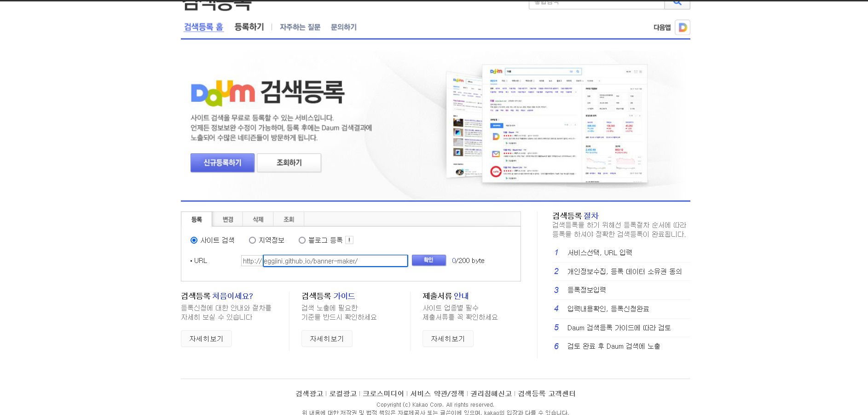Click 자세히보기 under 검색등록 처음이세요?
868x415 pixels.
[x=206, y=339]
